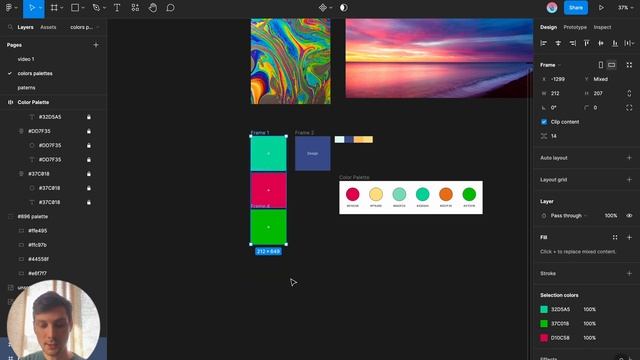The height and width of the screenshot is (360, 640).
Task: Select the Pen tool
Action: coord(96,8)
